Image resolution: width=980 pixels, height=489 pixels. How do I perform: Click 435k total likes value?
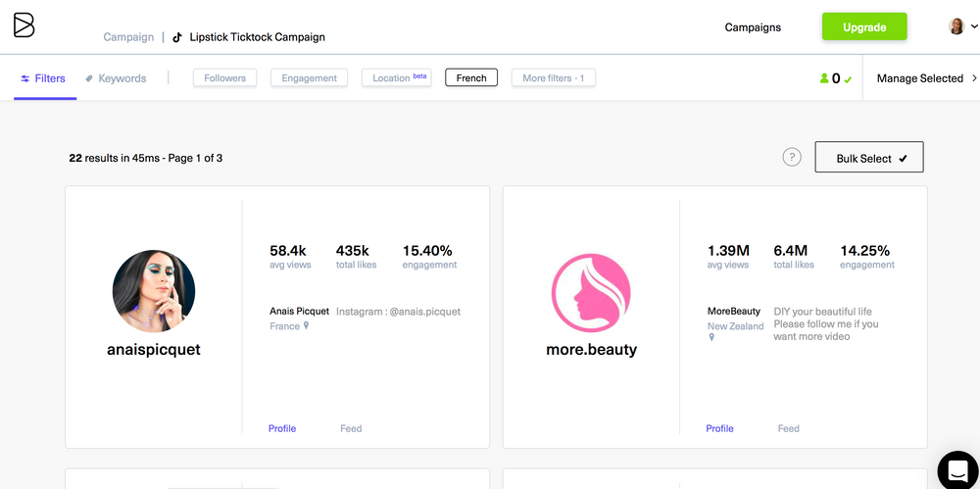point(353,251)
